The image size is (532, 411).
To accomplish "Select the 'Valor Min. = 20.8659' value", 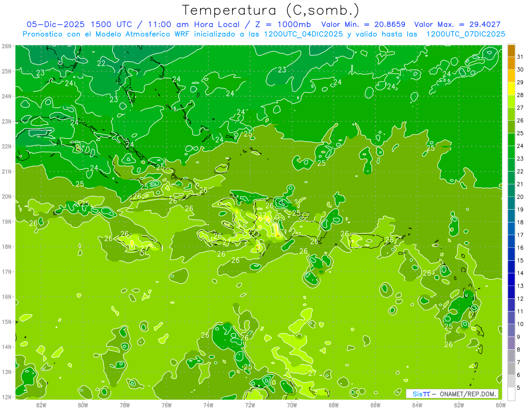I will pyautogui.click(x=364, y=24).
